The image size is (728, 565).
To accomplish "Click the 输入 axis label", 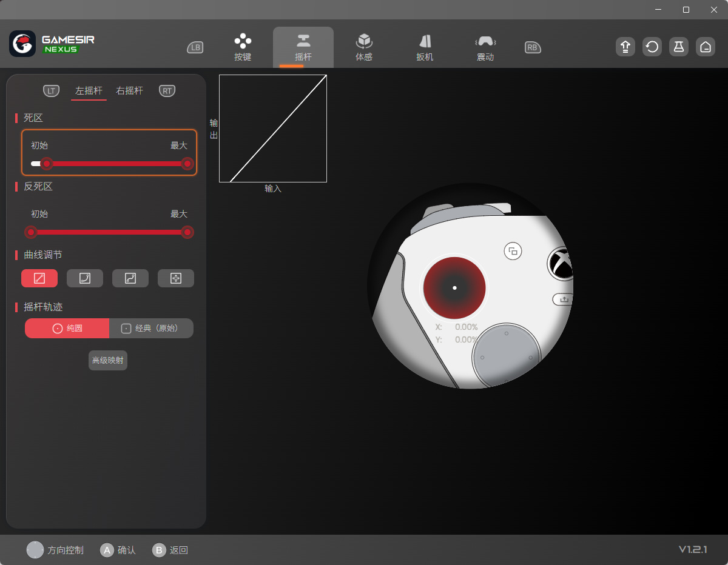I will pos(273,189).
